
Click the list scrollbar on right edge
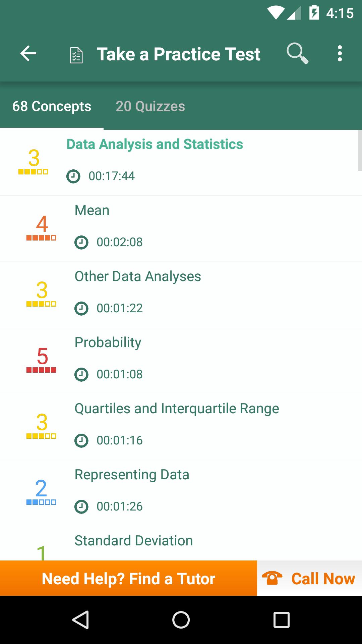coord(360,150)
